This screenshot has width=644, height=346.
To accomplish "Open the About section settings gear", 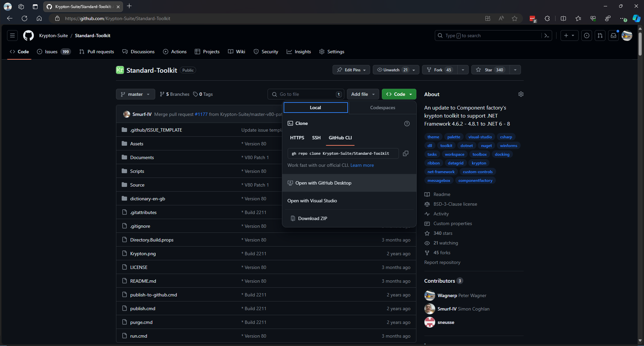I will pyautogui.click(x=521, y=94).
